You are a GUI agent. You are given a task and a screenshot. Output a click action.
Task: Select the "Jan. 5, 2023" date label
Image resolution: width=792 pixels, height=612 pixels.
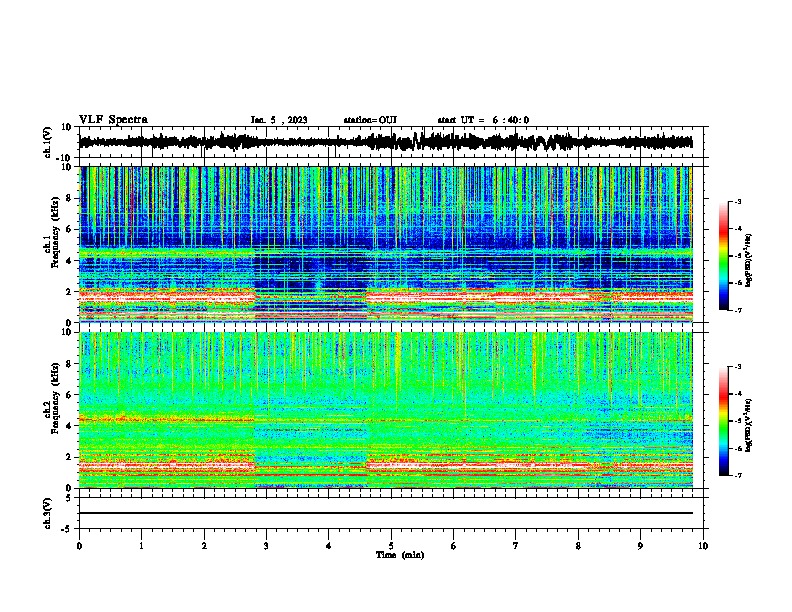tap(279, 120)
